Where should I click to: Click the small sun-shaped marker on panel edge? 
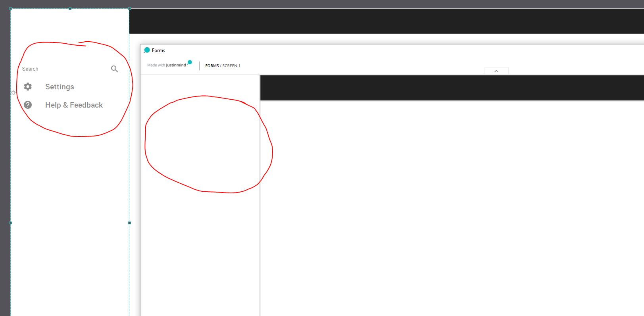[13, 92]
